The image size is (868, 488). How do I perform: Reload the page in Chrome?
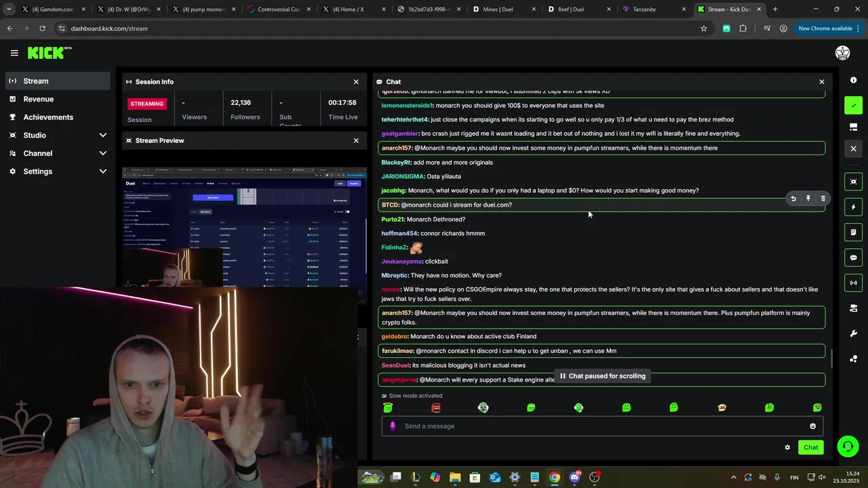pos(42,28)
